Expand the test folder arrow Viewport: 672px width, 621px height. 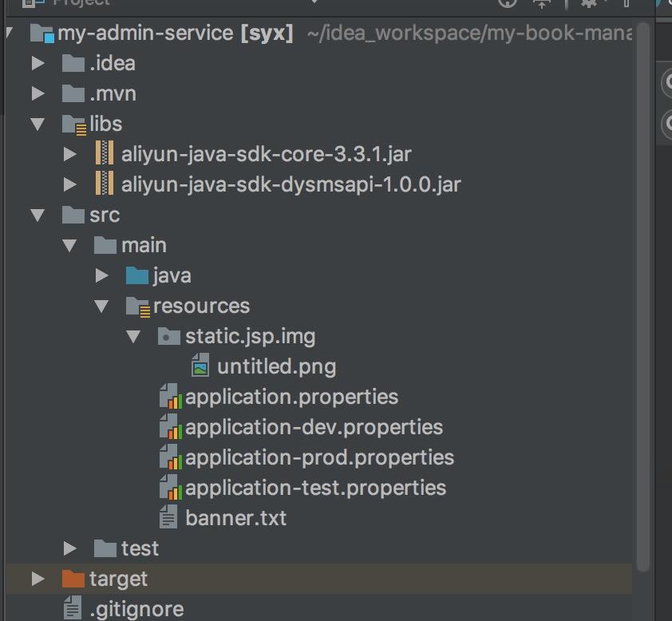click(69, 548)
